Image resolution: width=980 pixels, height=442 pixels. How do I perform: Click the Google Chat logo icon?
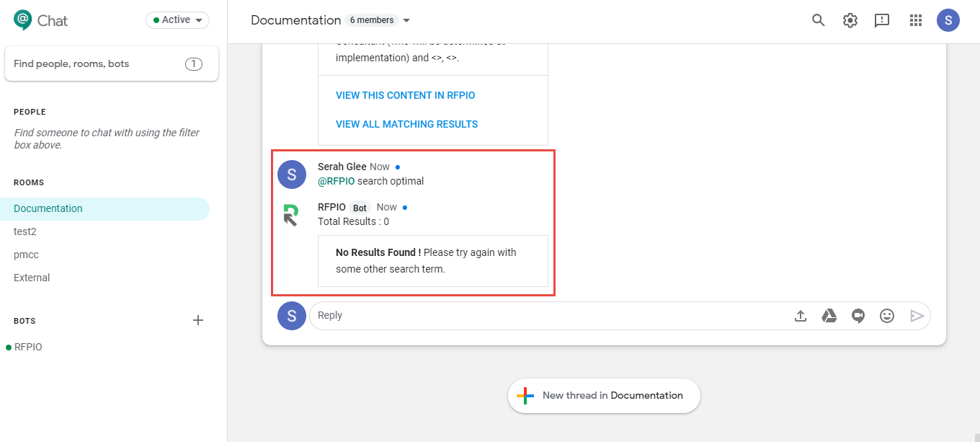[x=23, y=19]
